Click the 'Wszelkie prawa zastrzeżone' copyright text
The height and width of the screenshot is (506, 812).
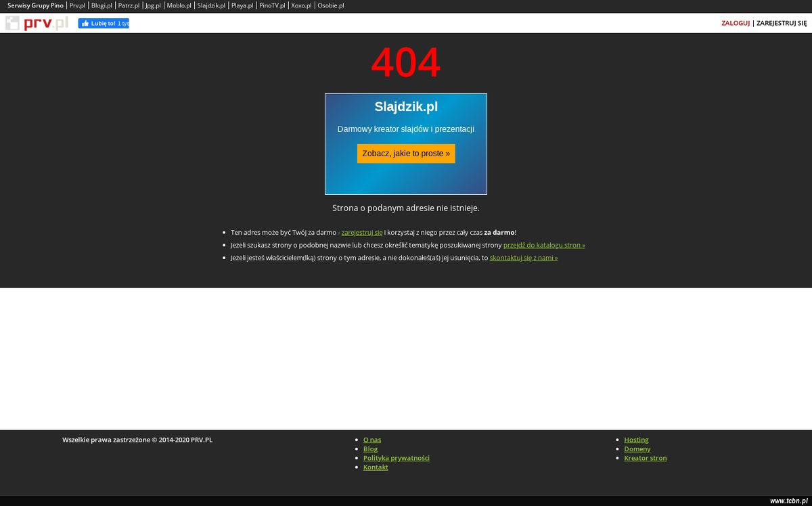tap(137, 440)
